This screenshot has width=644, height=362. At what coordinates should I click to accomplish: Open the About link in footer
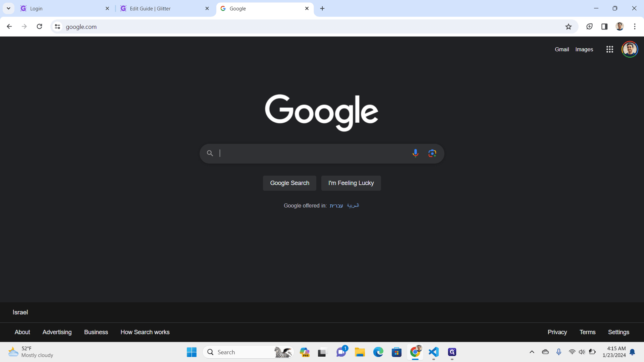pyautogui.click(x=22, y=332)
